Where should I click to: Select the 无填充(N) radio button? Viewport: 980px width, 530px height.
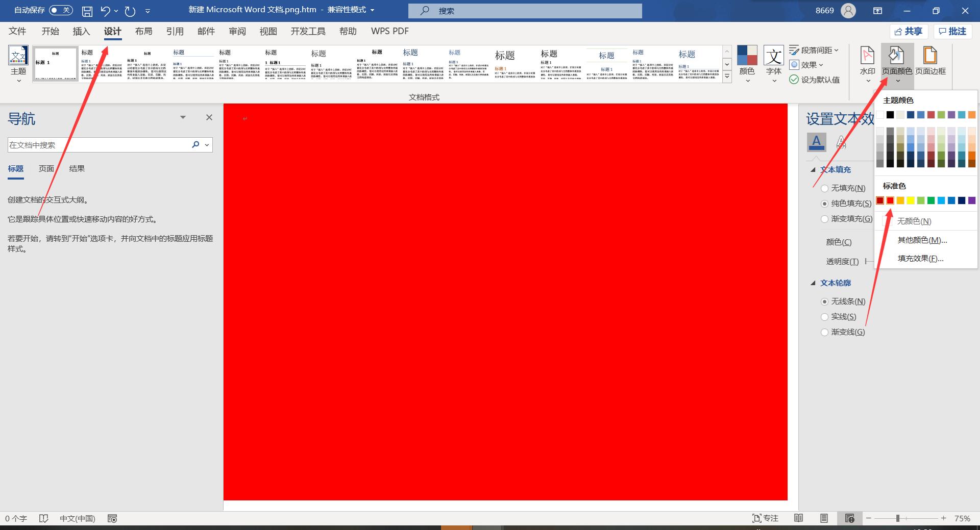click(x=824, y=188)
